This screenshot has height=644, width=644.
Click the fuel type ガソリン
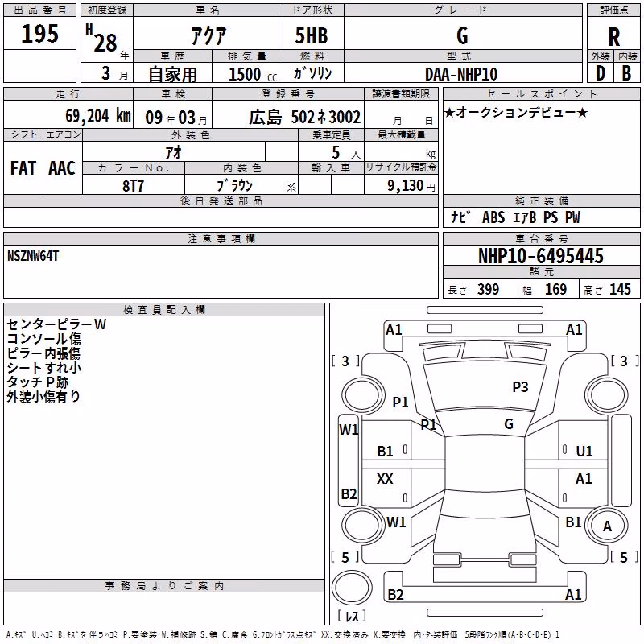click(312, 73)
